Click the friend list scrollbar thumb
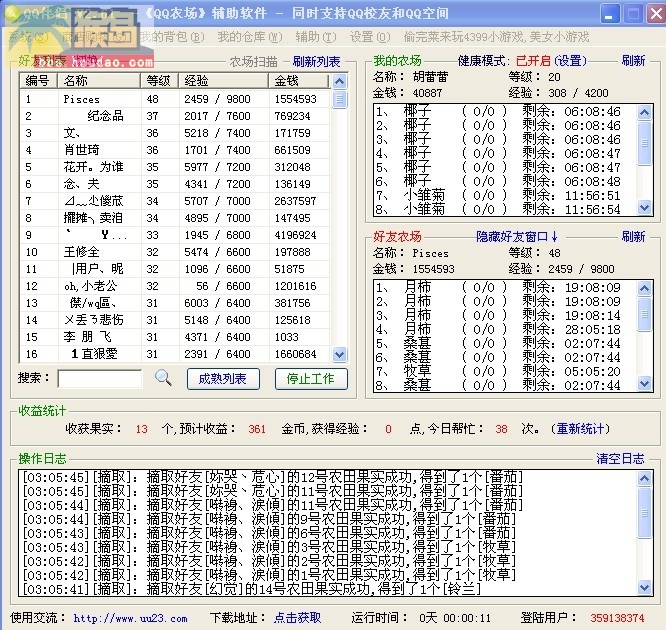 coord(339,99)
